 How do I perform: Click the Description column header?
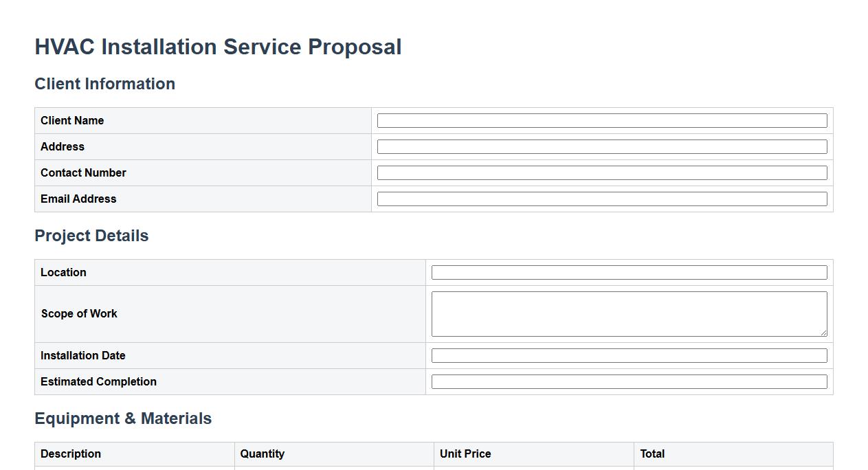tap(71, 454)
